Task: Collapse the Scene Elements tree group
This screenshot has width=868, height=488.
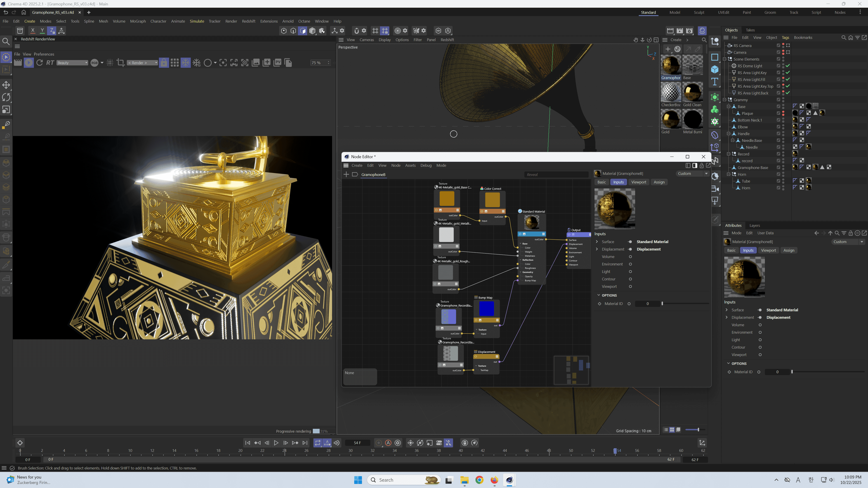Action: [x=724, y=59]
